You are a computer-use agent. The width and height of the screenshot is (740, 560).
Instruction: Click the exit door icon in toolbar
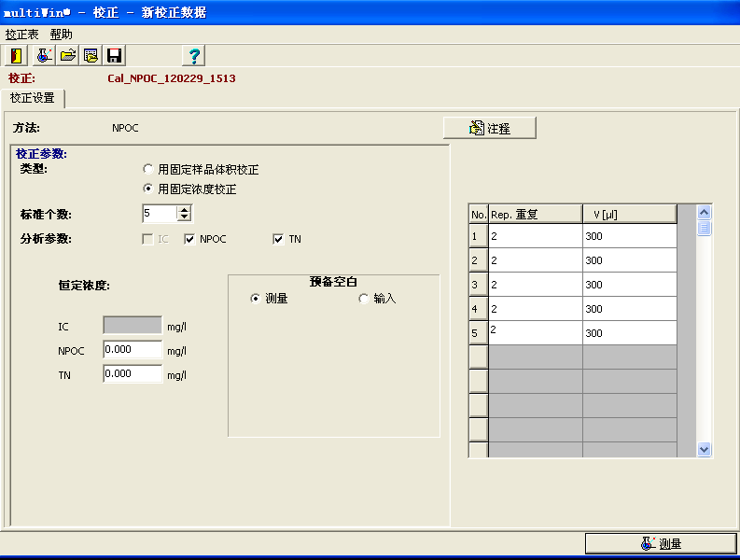(x=18, y=55)
